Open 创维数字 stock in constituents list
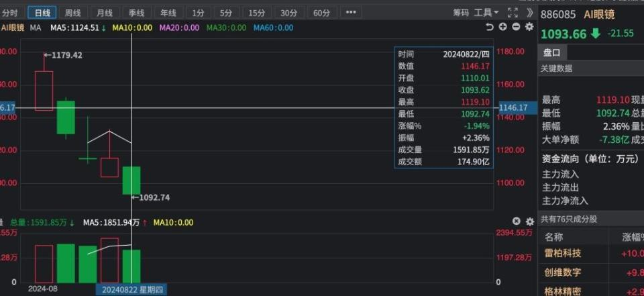Screen dimensions: 644x296 click(x=563, y=272)
